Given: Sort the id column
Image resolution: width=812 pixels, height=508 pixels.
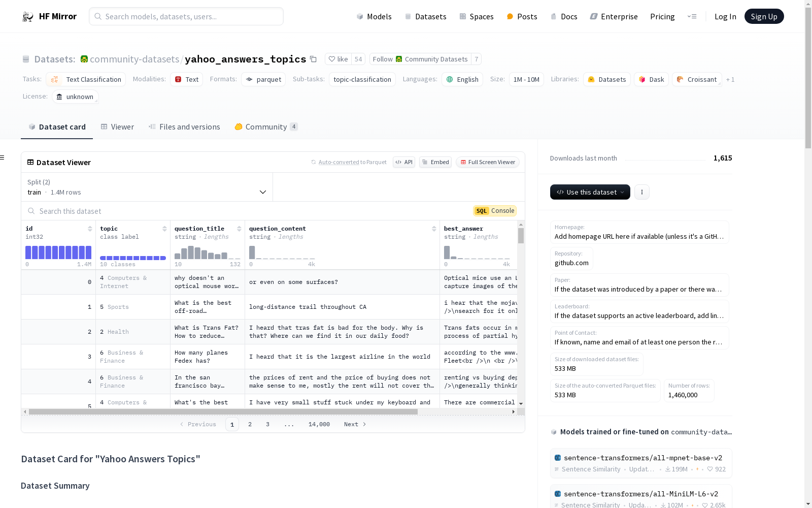Looking at the screenshot, I should [90, 229].
